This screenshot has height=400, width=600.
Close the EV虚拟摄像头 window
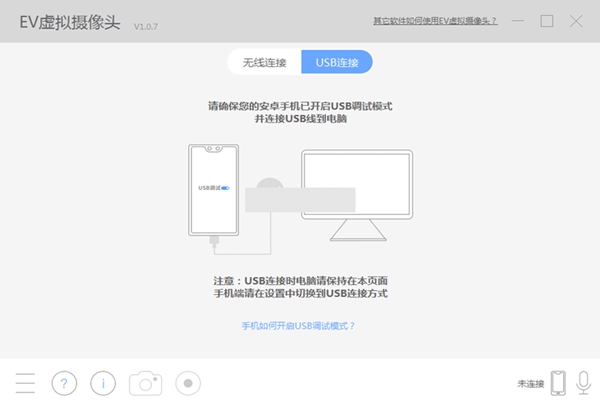(x=577, y=21)
